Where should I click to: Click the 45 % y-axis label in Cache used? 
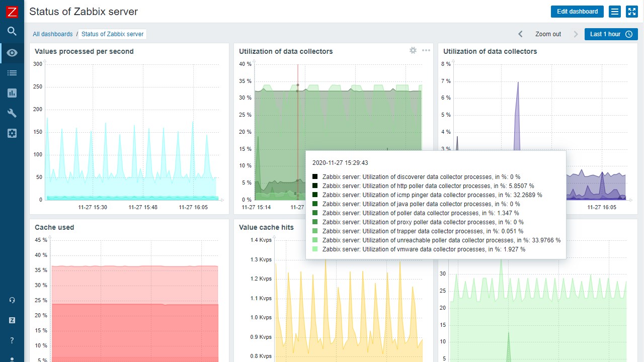tap(41, 240)
